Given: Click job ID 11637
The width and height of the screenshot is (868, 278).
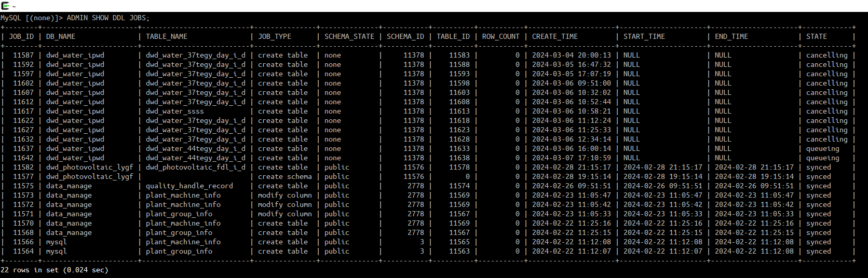Looking at the screenshot, I should pos(23,149).
